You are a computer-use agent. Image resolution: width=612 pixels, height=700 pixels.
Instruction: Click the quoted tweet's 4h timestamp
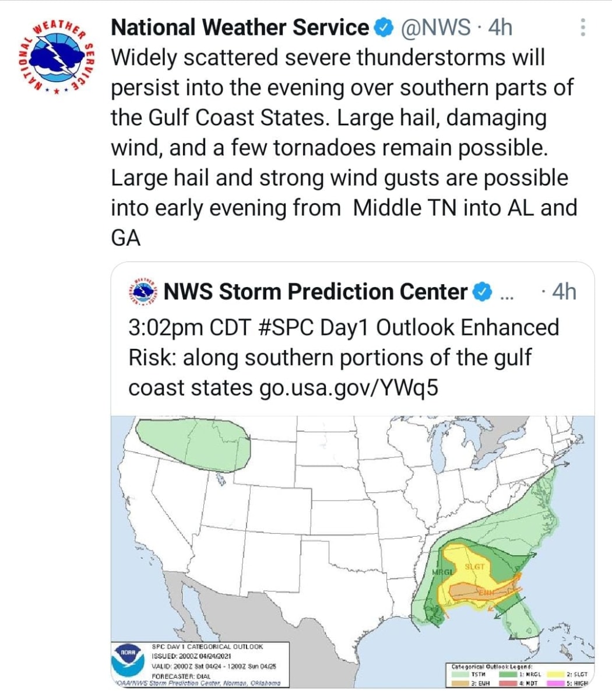pyautogui.click(x=563, y=292)
